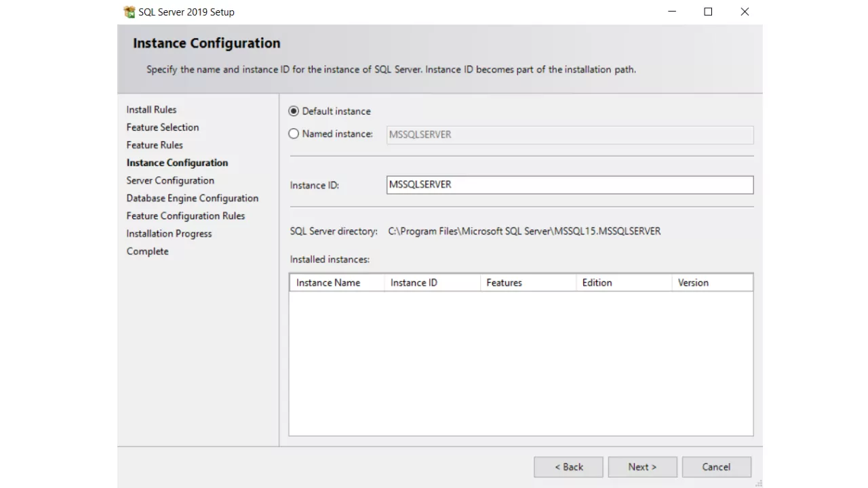Screen dimensions: 868x488
Task: Go to Feature Rules step
Action: [x=155, y=144]
